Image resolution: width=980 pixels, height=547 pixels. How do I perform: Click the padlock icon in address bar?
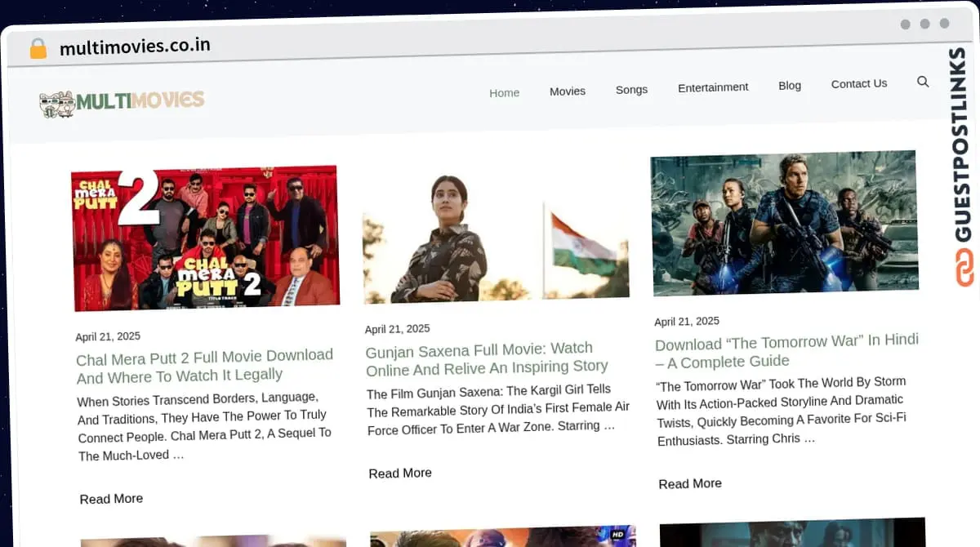tap(38, 49)
